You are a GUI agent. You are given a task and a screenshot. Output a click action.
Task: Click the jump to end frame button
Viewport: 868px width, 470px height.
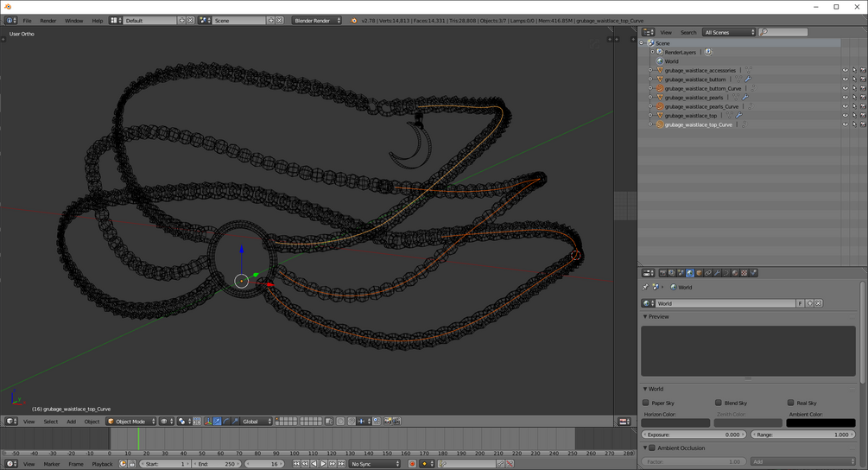tap(342, 464)
